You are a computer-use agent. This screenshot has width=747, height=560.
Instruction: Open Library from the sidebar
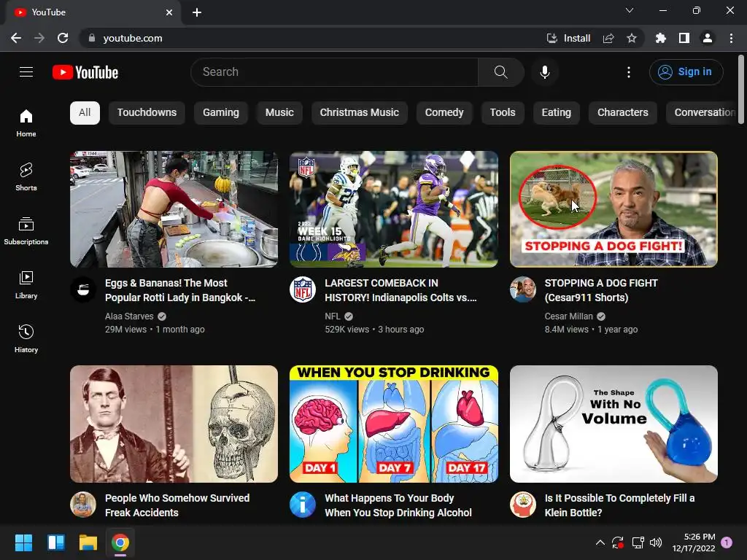[26, 285]
